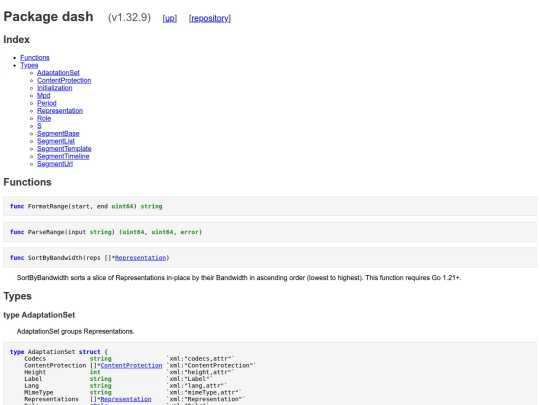Screen dimensions: 540x405
Task: Open ContentProtection index link
Action: coord(64,80)
